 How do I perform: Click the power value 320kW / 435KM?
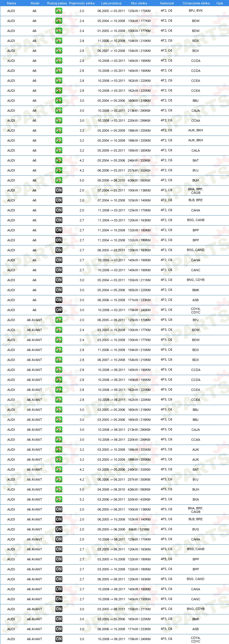pyautogui.click(x=139, y=499)
